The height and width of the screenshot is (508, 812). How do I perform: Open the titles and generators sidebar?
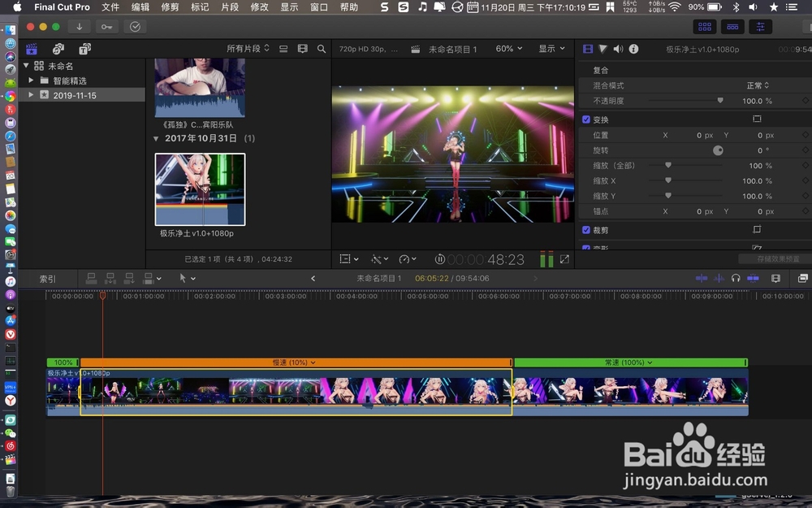(x=84, y=49)
